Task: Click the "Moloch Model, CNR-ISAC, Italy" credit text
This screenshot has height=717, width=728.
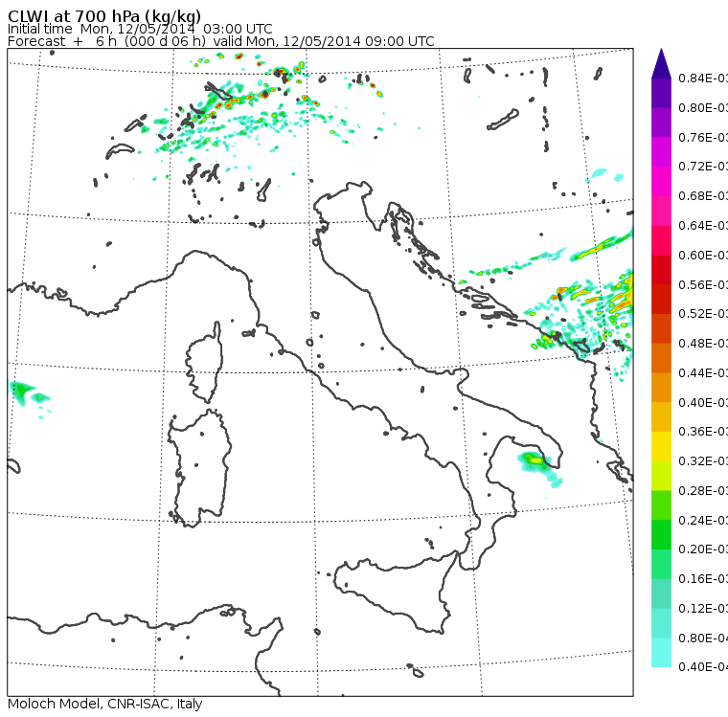Action: [x=105, y=704]
